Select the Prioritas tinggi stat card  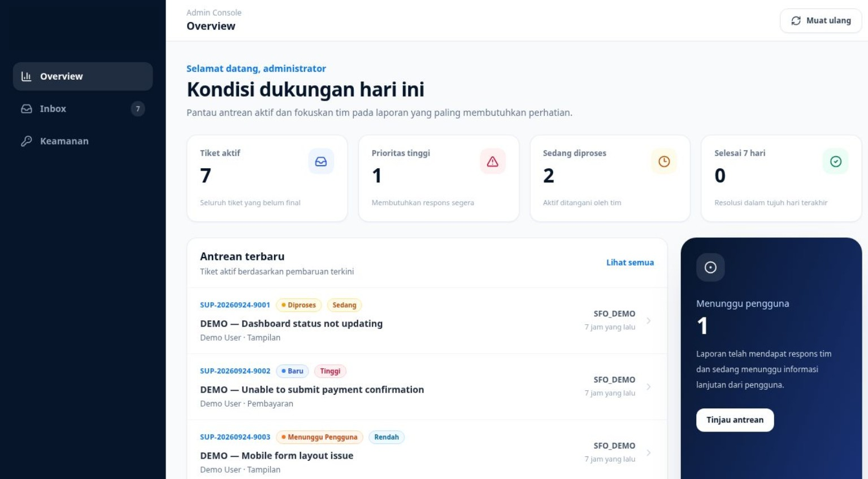(x=439, y=178)
